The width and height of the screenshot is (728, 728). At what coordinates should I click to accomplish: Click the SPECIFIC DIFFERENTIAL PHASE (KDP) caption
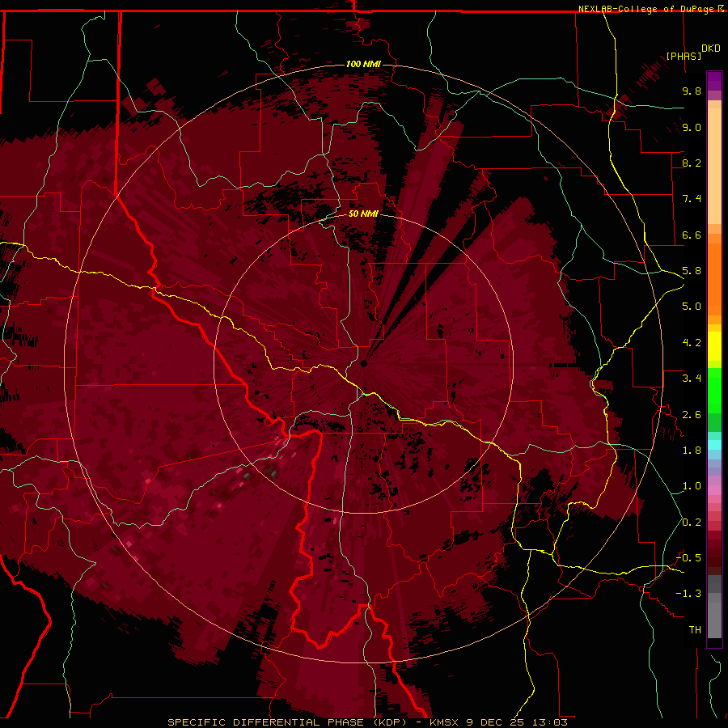(288, 722)
